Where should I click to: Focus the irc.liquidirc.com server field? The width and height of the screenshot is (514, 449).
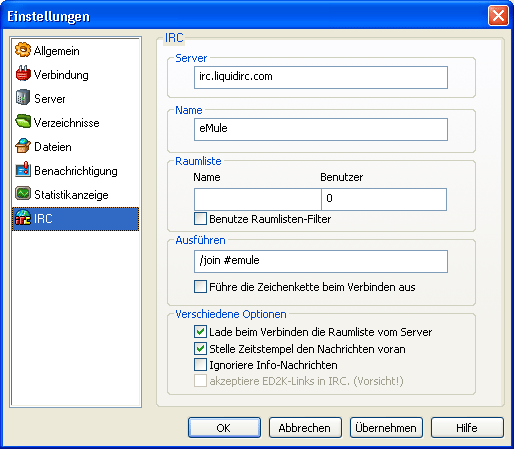pyautogui.click(x=321, y=77)
